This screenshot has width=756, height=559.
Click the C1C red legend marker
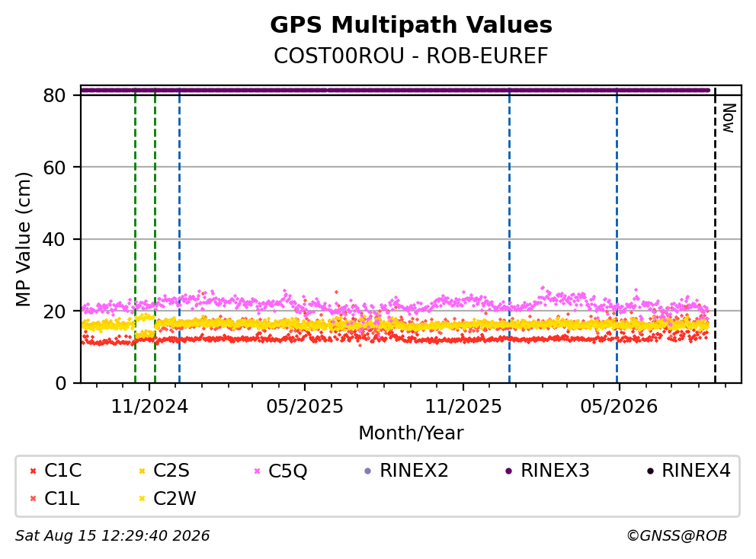[34, 471]
